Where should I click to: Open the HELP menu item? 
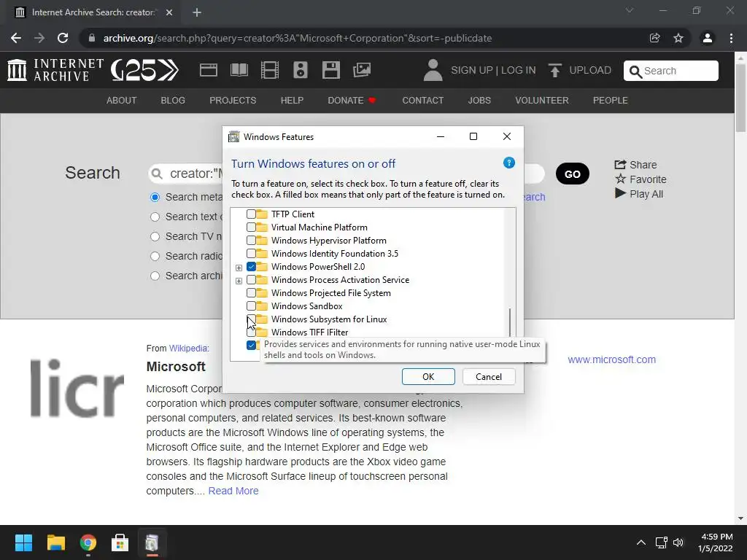pyautogui.click(x=292, y=101)
